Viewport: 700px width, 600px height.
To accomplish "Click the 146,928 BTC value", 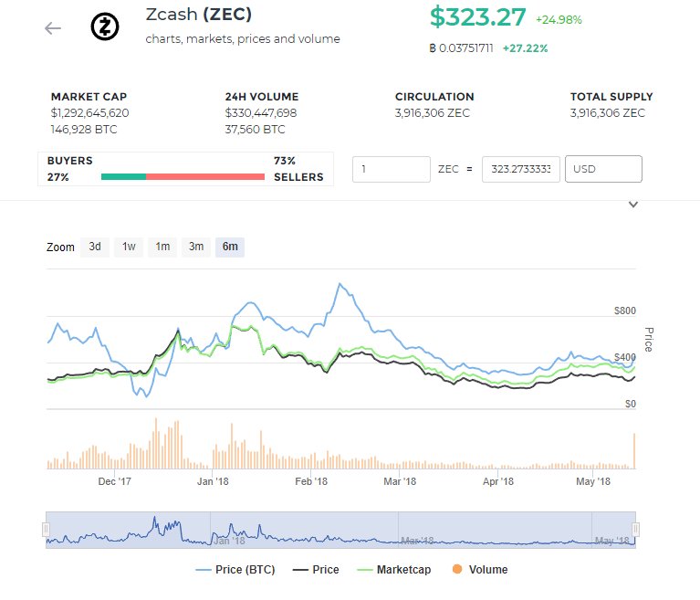I will click(x=84, y=130).
